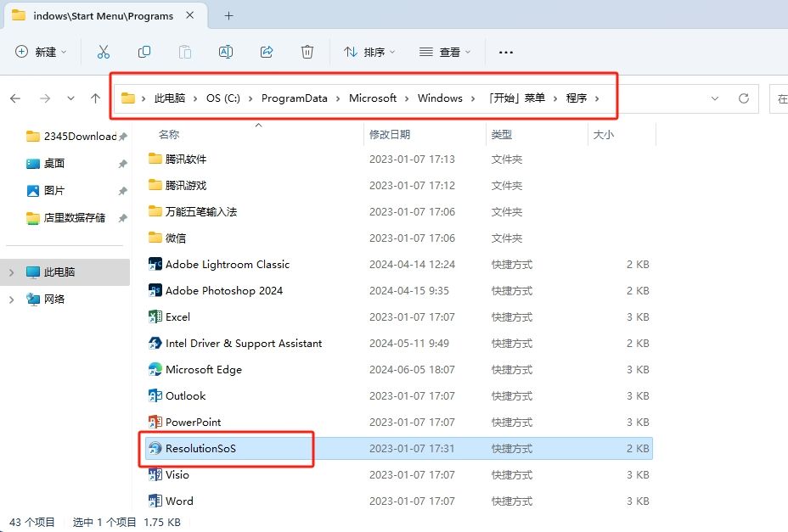Add a new tab with plus button
The image size is (788, 532).
tap(228, 16)
